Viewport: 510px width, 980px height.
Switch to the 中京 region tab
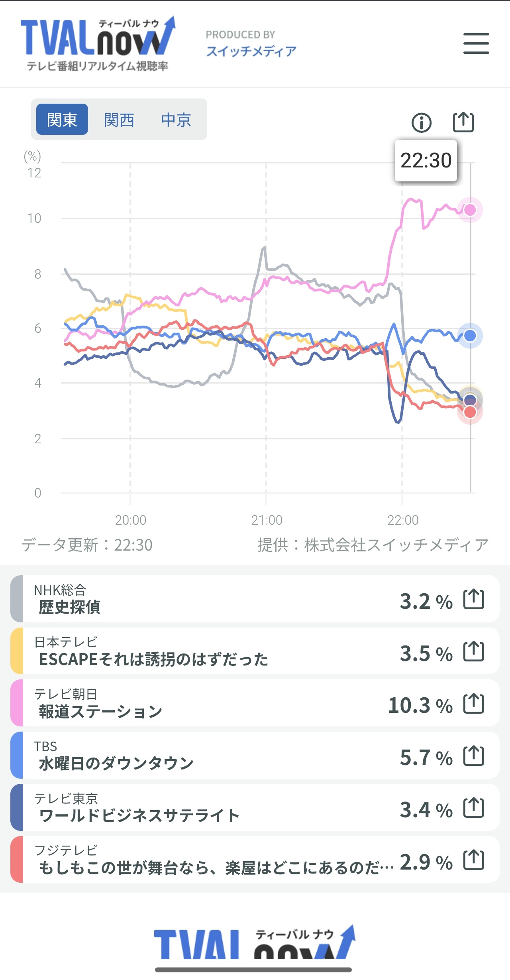[x=176, y=120]
